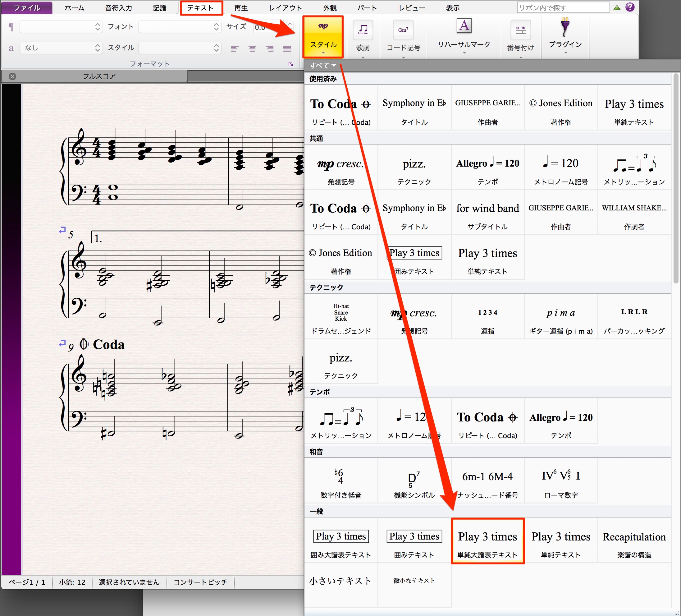The width and height of the screenshot is (681, 616).
Task: Choose メトロノーム記号 style in 共通 section
Action: [561, 168]
